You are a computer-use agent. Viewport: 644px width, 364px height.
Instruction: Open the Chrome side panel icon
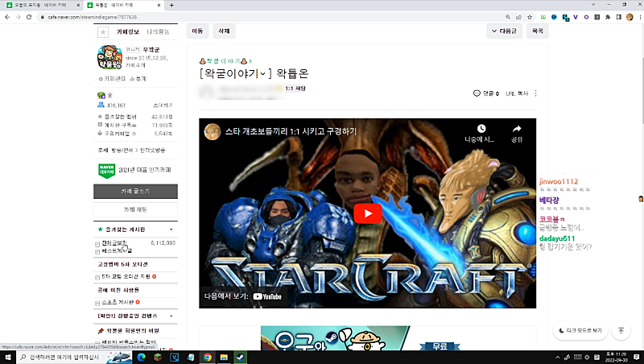618,17
